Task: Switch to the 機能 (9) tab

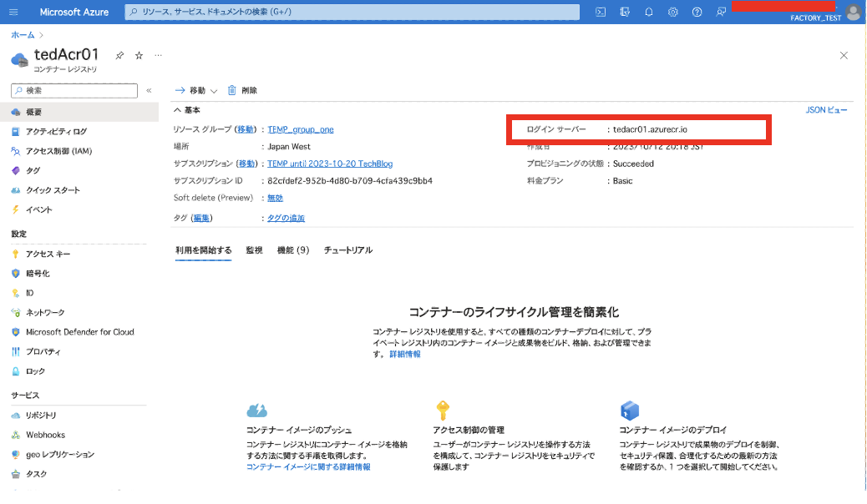Action: coord(293,250)
